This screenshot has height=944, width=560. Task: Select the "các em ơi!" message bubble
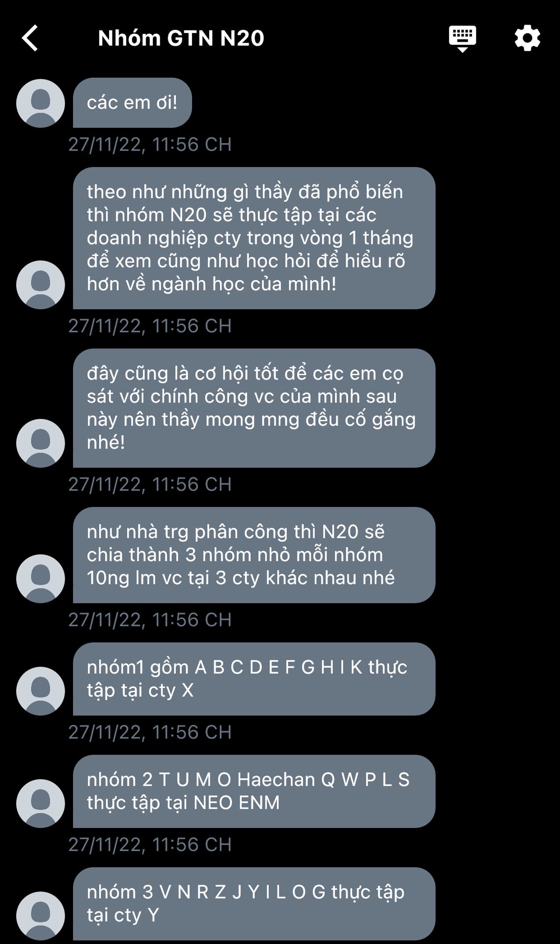(x=132, y=103)
